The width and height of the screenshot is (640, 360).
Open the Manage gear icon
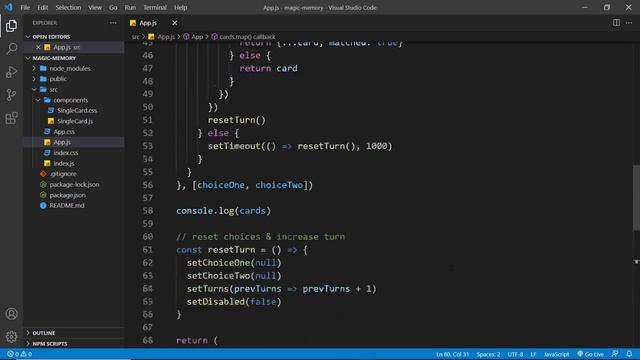point(11,337)
